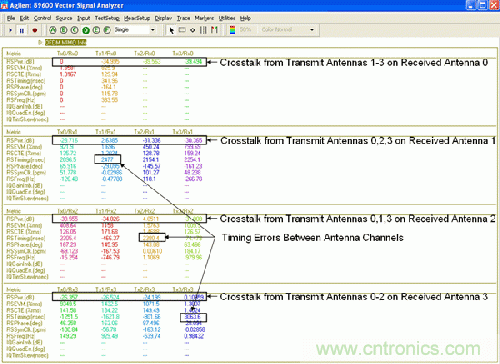Select the rectangle box tool
Screen dimensions: 500x364
(182, 30)
